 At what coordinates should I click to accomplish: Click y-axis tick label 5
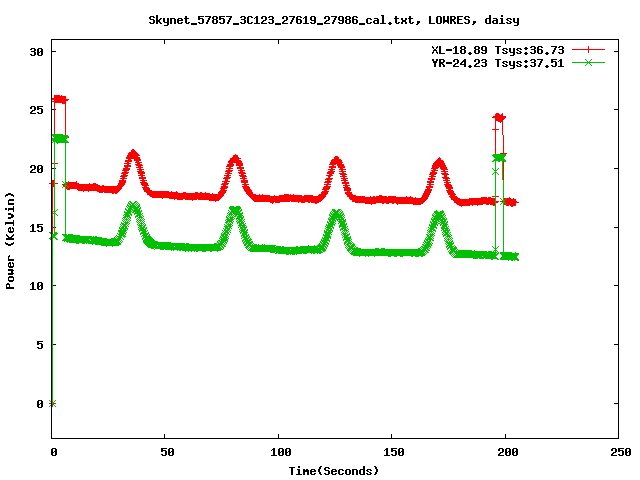coord(40,345)
